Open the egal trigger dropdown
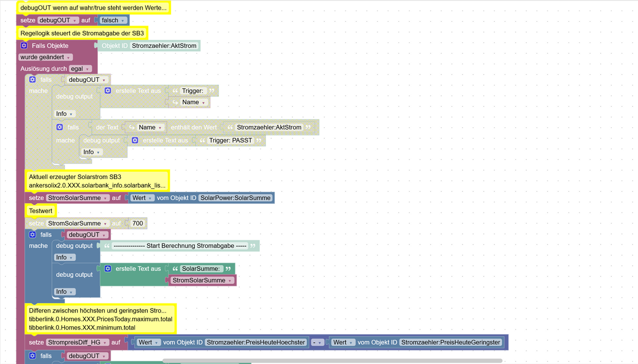Image resolution: width=638 pixels, height=364 pixels. [x=80, y=69]
